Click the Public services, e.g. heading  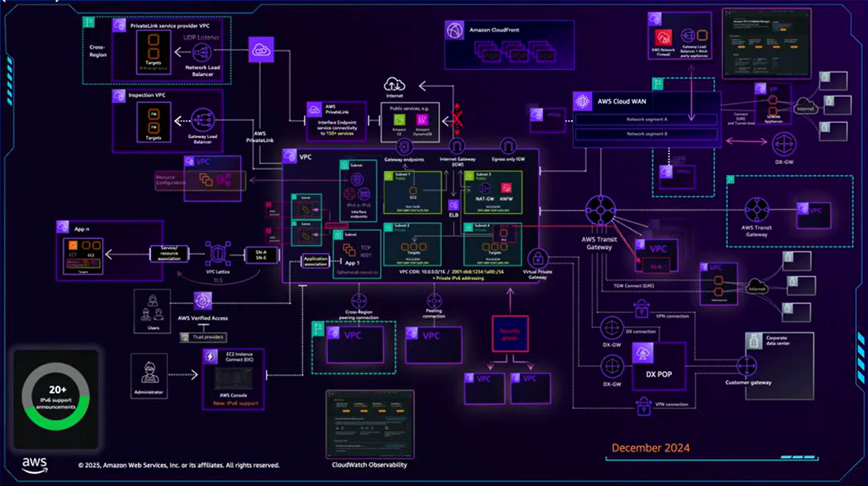410,108
